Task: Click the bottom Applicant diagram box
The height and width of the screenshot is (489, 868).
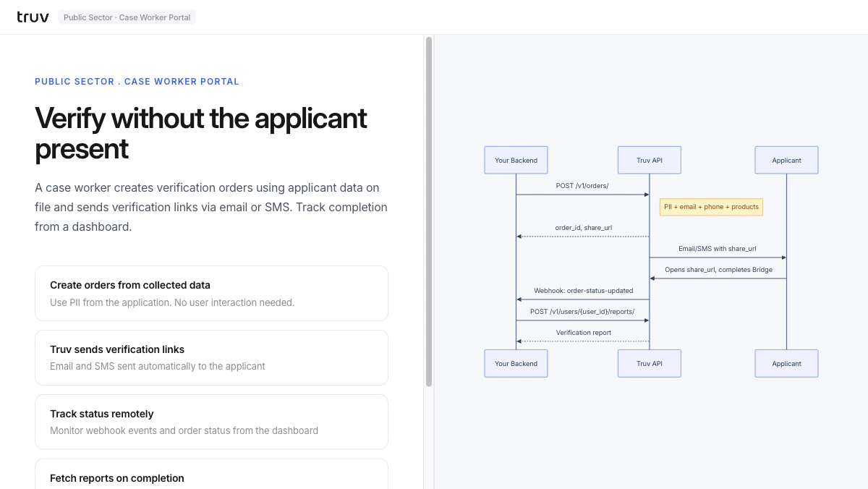Action: tap(786, 364)
